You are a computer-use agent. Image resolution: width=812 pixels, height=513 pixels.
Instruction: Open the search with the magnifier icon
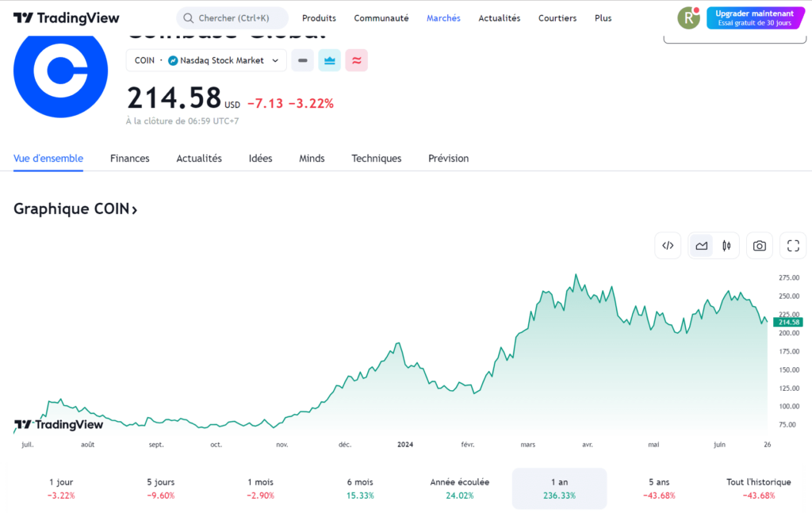(x=188, y=17)
